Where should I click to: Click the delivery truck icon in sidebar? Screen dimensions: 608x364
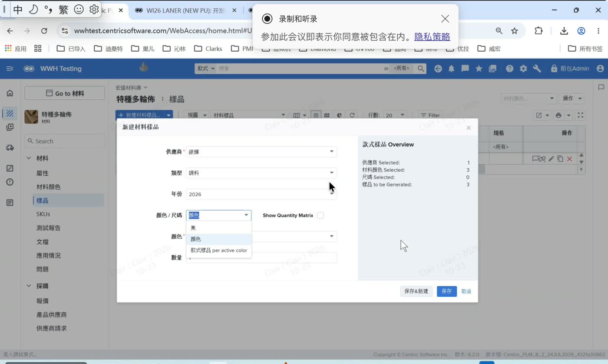10,148
